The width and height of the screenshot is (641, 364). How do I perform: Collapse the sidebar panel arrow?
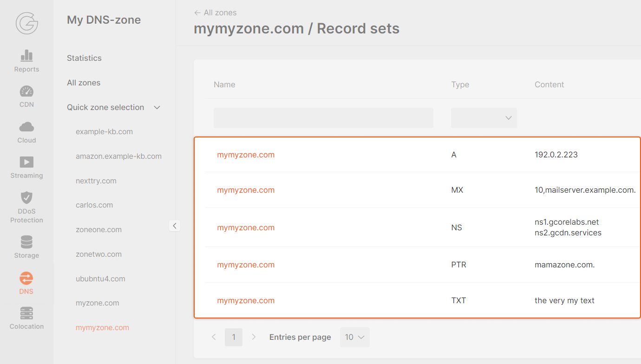point(175,226)
